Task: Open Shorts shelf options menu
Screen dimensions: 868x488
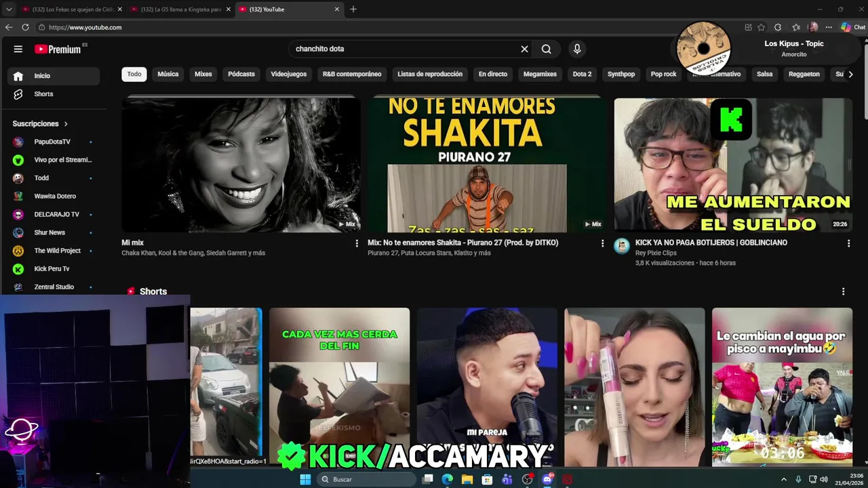Action: 843,291
